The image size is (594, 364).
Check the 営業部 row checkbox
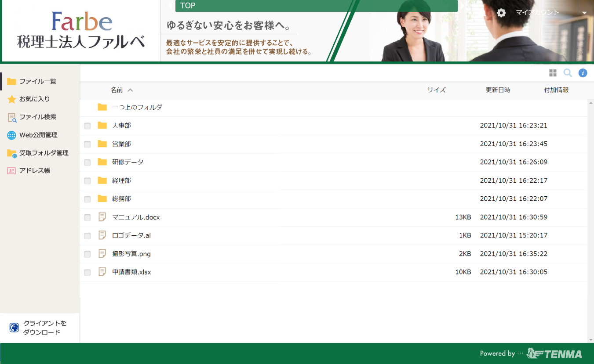coord(87,144)
